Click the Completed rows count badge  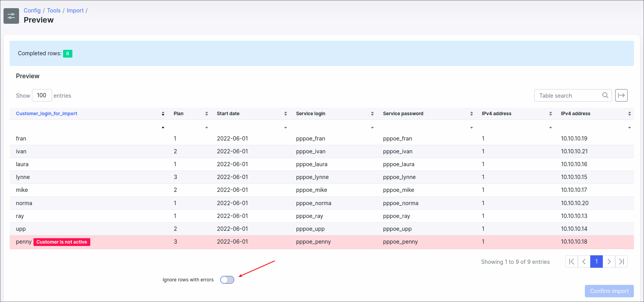tap(68, 54)
